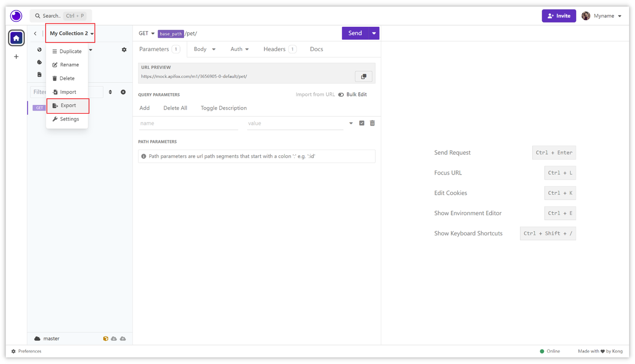Expand the Myname account menu
Viewport: 635px width, 364px height.
coord(620,16)
